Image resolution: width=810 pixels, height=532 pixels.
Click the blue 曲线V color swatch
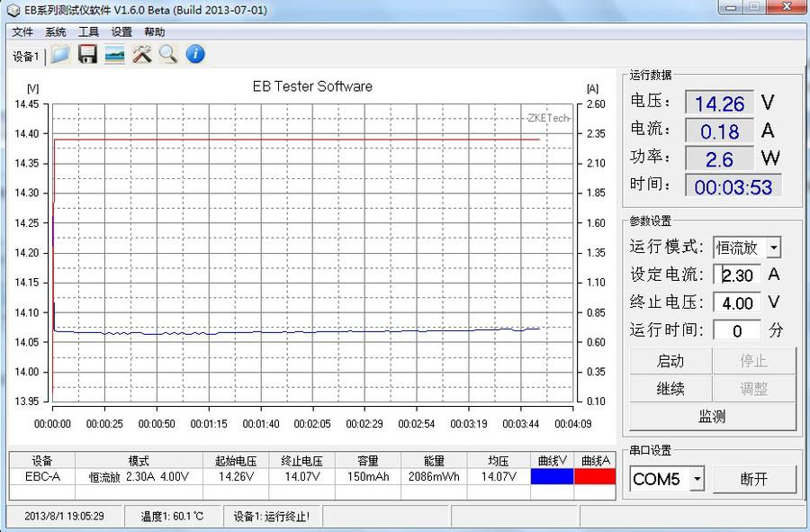point(552,476)
